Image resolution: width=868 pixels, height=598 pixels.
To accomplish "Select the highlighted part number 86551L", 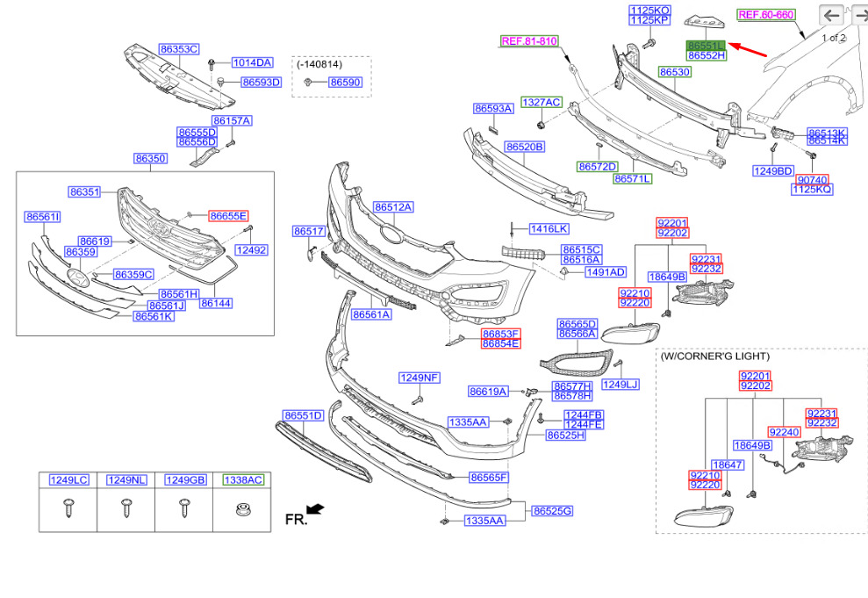I will coord(706,44).
